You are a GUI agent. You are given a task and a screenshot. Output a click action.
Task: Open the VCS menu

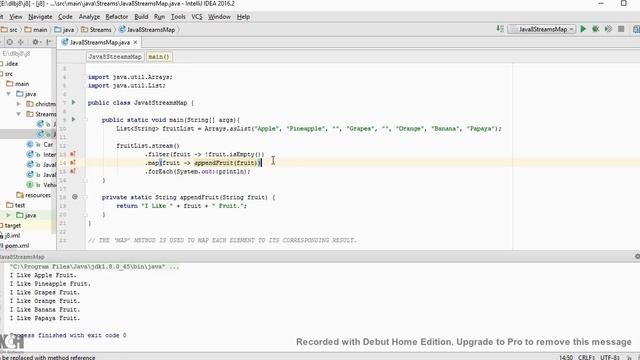(197, 17)
